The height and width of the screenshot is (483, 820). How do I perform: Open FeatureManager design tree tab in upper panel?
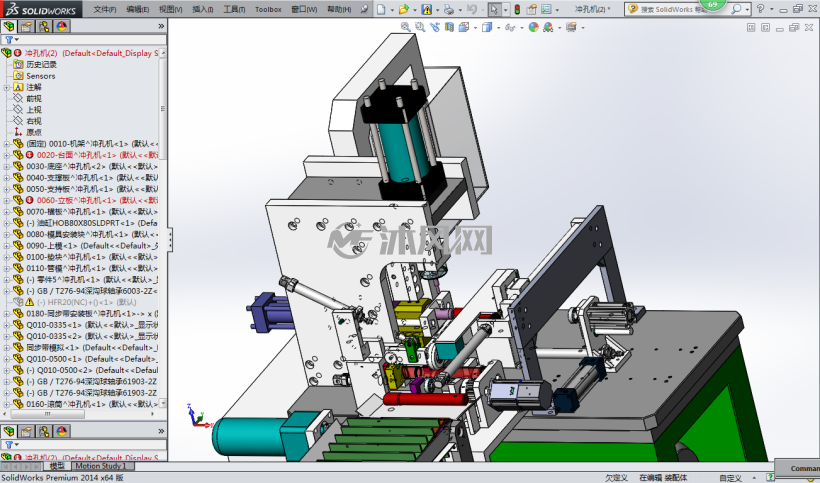[x=9, y=26]
